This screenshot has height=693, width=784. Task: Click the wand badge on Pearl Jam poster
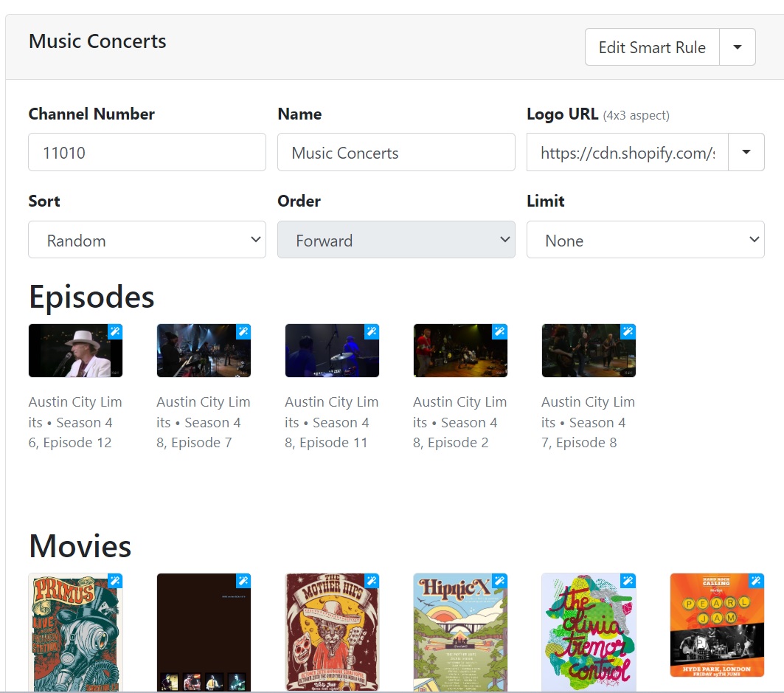click(x=757, y=581)
